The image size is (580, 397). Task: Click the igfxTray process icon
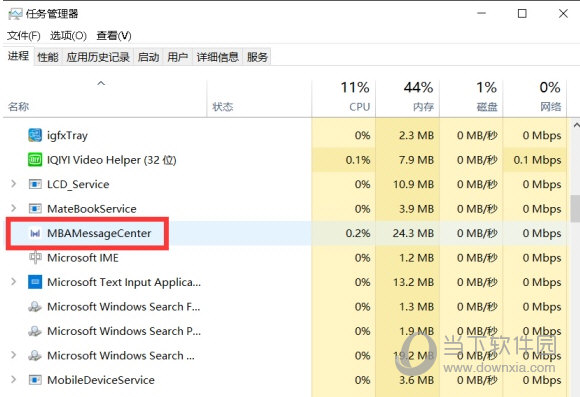pyautogui.click(x=35, y=135)
